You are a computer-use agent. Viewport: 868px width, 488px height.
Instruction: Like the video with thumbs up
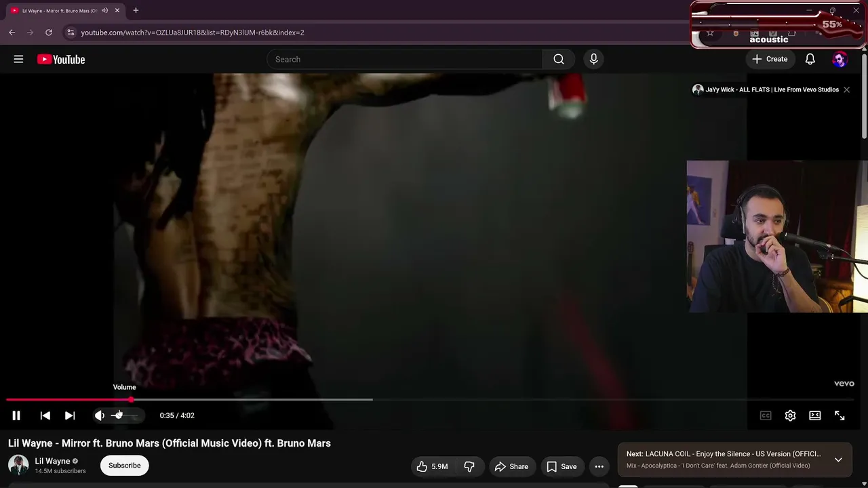pos(433,466)
